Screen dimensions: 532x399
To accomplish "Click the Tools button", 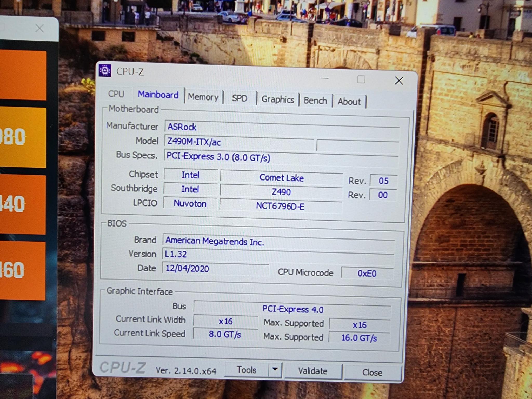I will (x=246, y=370).
